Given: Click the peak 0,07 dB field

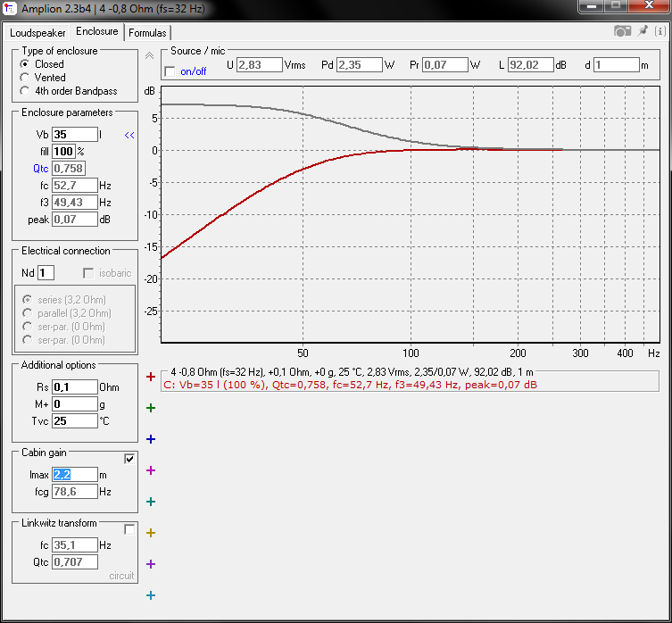Looking at the screenshot, I should click(x=75, y=220).
